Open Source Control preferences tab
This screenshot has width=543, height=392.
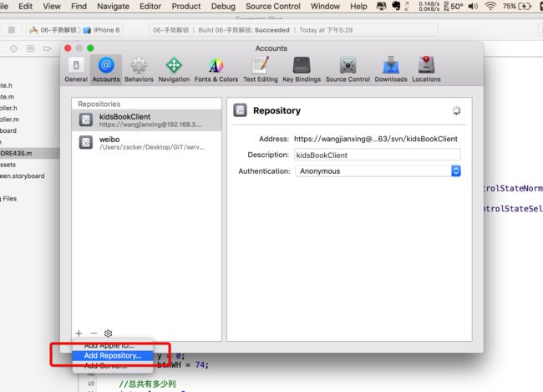coord(348,70)
